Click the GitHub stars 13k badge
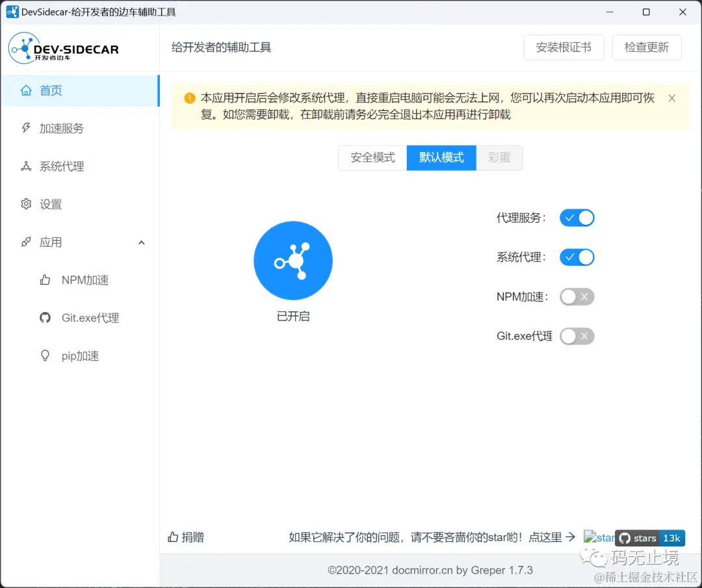Screen dimensions: 702x588 (x=650, y=538)
